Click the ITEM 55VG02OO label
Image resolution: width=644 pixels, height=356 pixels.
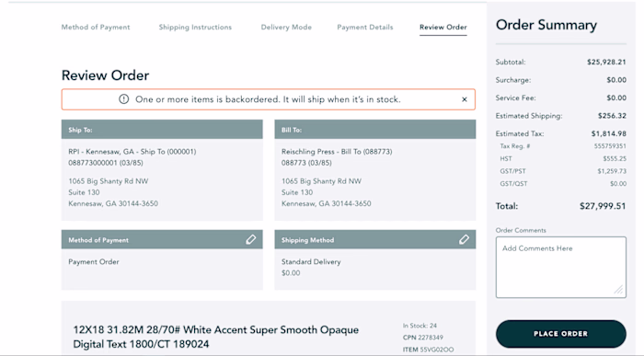point(428,350)
